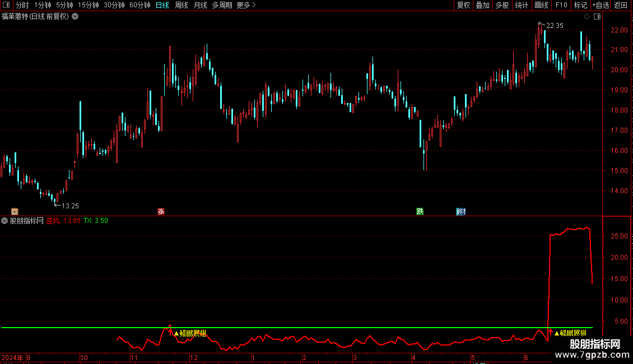
Task: Add stock via +自选 button
Action: tap(601, 5)
